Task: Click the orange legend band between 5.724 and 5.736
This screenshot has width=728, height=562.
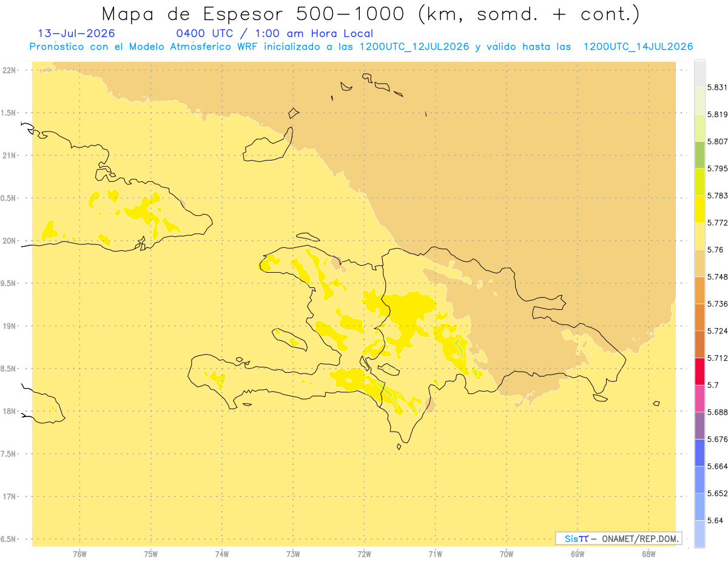Action: pyautogui.click(x=699, y=317)
